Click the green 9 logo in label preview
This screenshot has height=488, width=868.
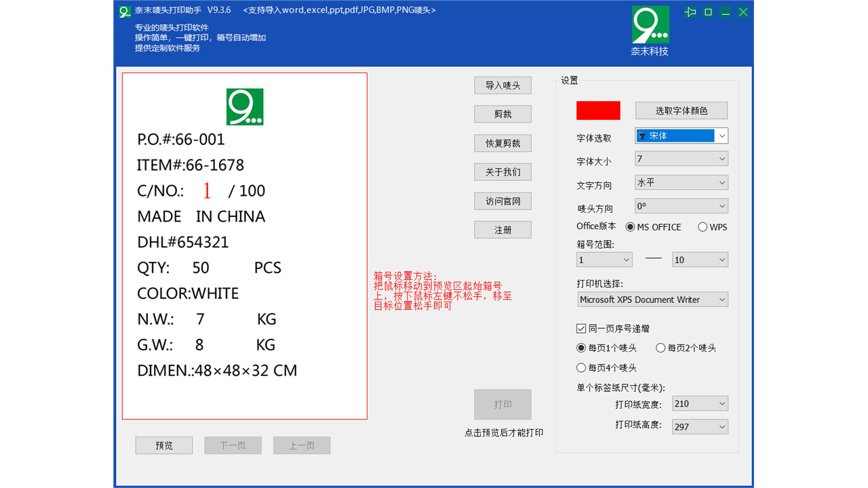click(245, 107)
